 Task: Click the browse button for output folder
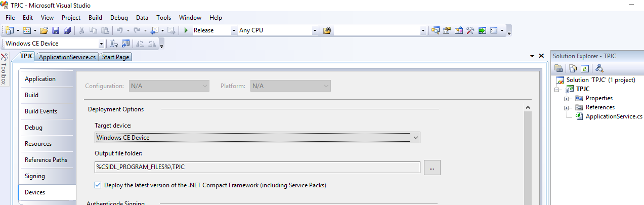[432, 168]
